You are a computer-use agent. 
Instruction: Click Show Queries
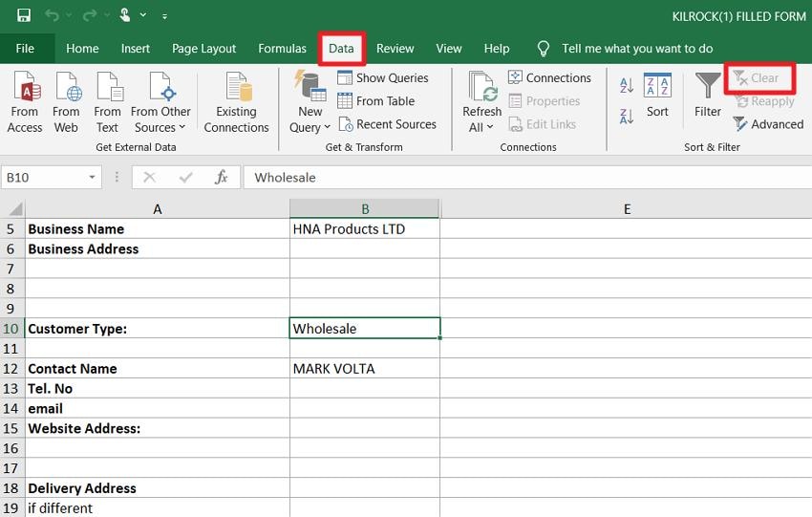pyautogui.click(x=383, y=77)
